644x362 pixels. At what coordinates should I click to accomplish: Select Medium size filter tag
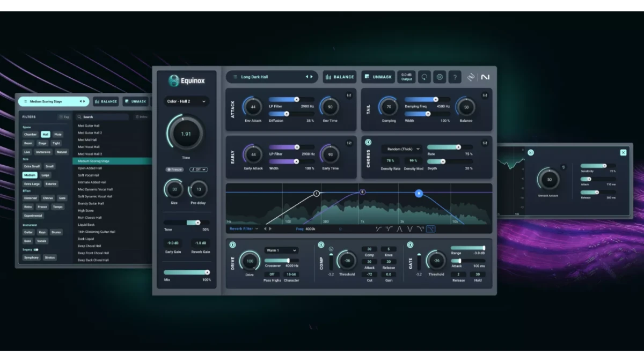click(30, 175)
